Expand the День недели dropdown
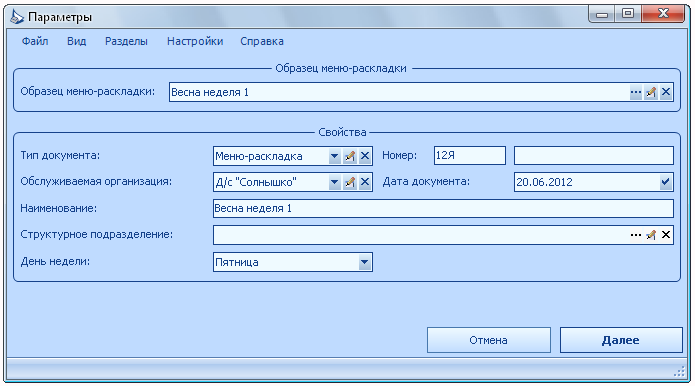 click(x=364, y=262)
